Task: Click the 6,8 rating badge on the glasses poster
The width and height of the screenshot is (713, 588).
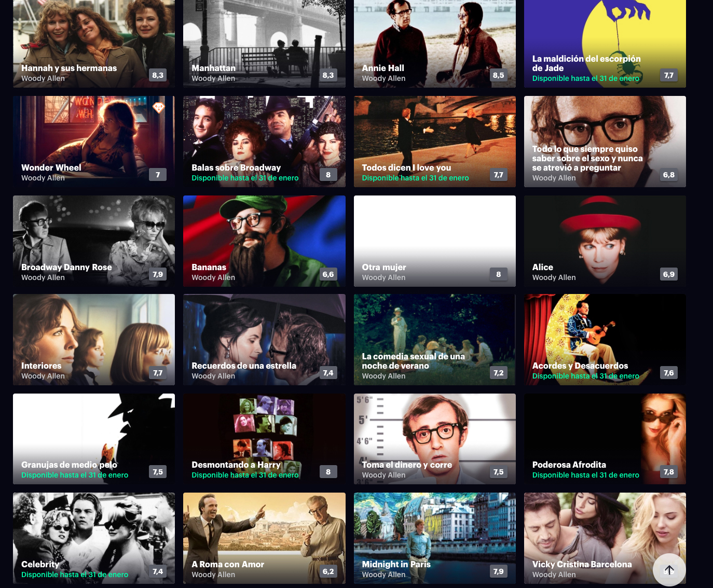Action: (x=668, y=175)
